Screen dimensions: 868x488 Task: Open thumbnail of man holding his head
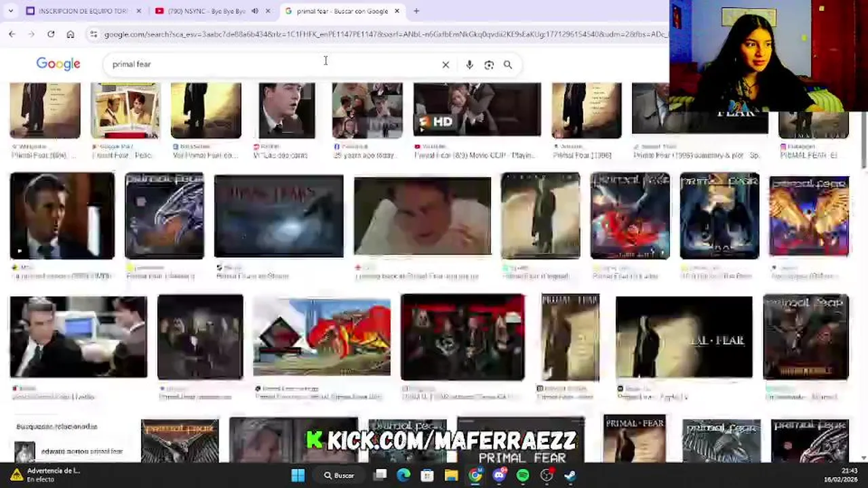click(x=422, y=216)
